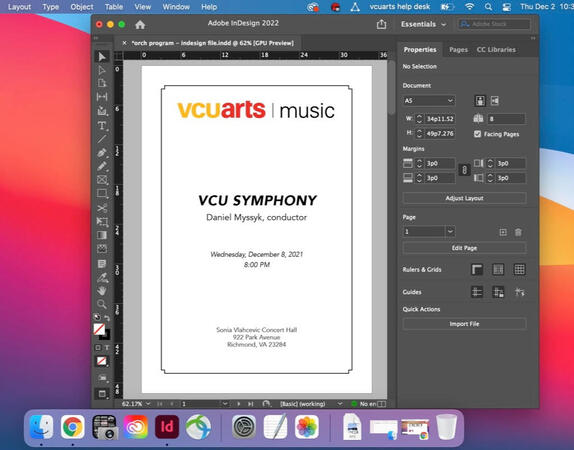
Task: Open the Object menu
Action: click(x=82, y=7)
